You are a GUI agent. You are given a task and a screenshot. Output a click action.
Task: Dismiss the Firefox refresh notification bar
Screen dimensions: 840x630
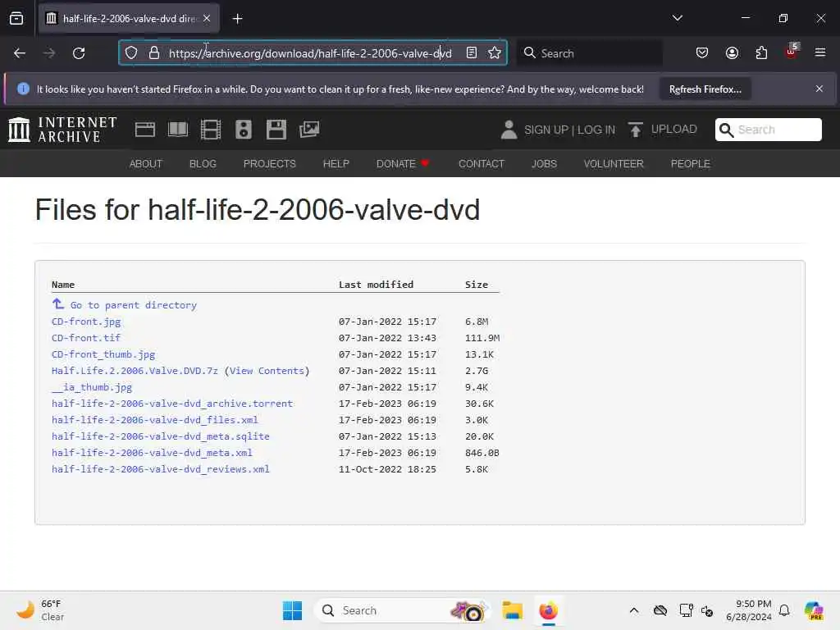(x=819, y=89)
